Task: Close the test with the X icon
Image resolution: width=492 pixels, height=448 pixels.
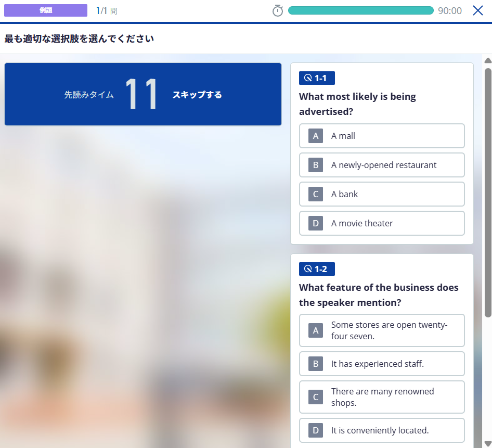Action: point(478,10)
